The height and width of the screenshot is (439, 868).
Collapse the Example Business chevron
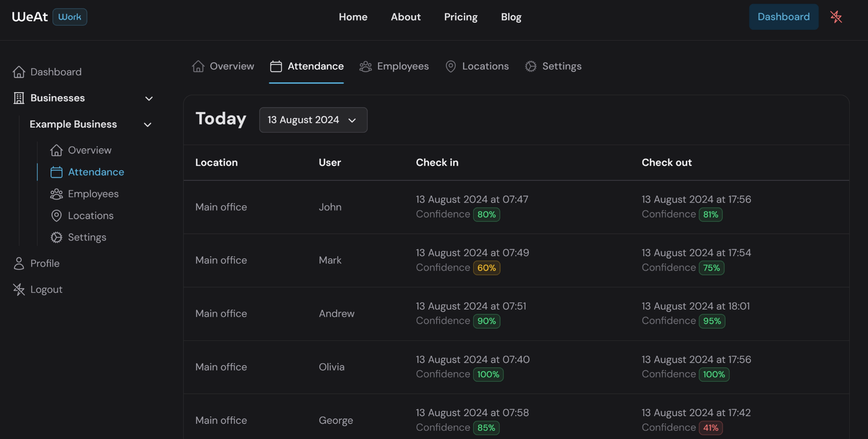click(147, 124)
